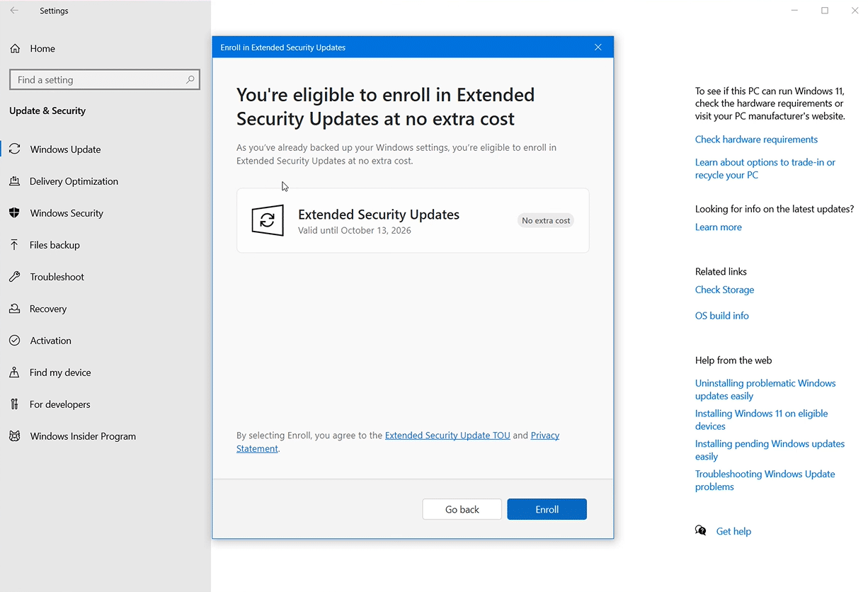Screen dimensions: 868x592
Task: Select the Windows Update sidebar icon
Action: [x=14, y=149]
